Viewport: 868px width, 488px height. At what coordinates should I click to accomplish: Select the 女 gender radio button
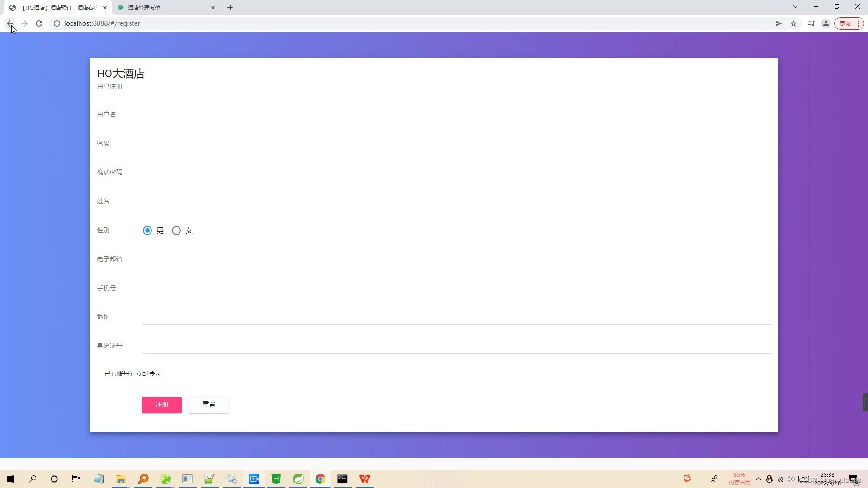[x=176, y=230]
